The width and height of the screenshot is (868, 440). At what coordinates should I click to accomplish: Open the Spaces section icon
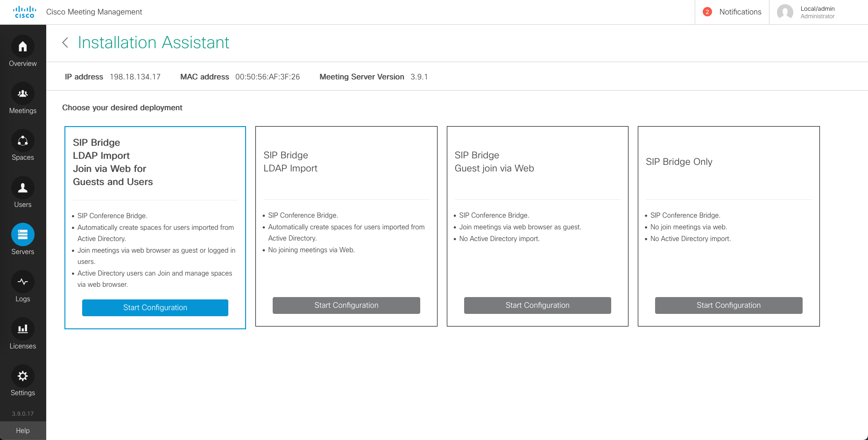(22, 141)
